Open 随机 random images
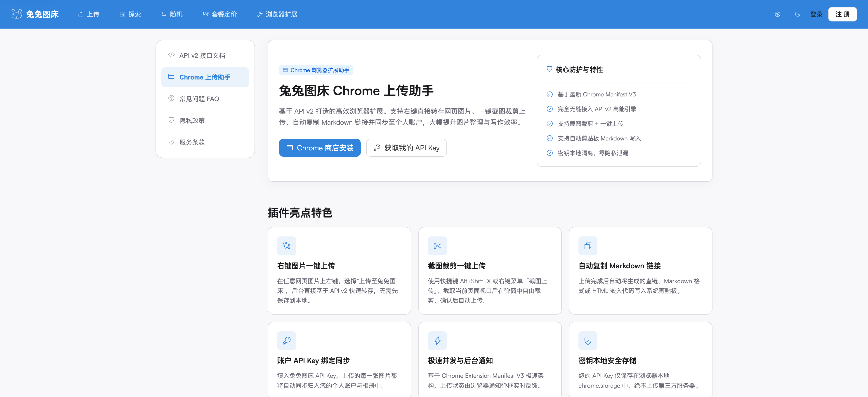Viewport: 868px width, 397px height. (172, 14)
